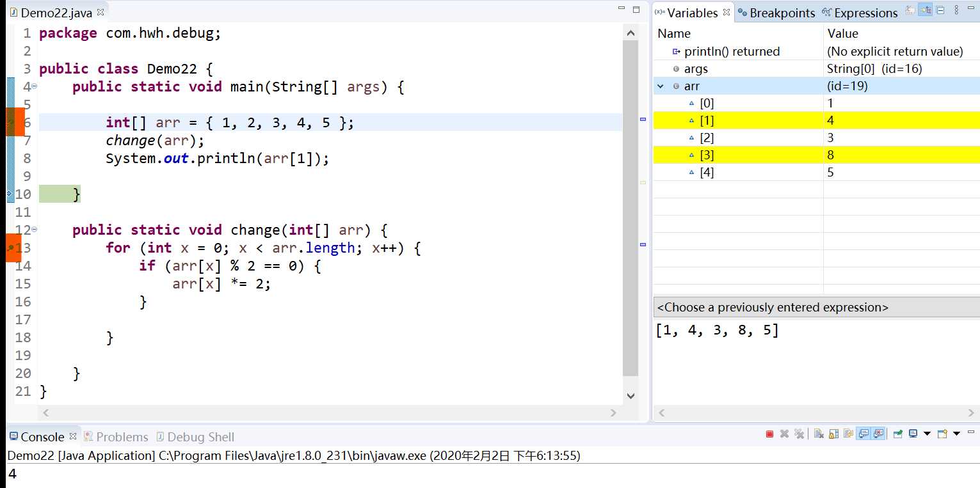980x488 pixels.
Task: Click the value 'String[0] (id=16)' for args
Action: 874,68
